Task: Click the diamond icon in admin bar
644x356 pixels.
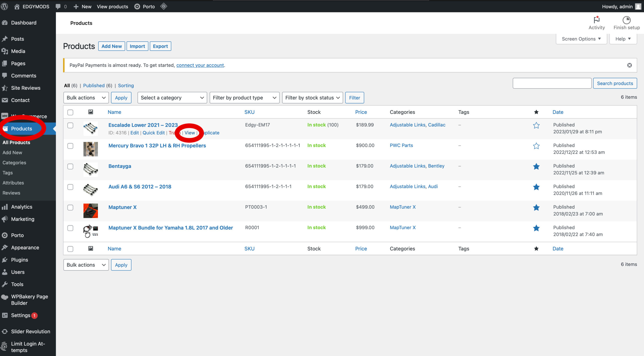Action: (x=164, y=6)
